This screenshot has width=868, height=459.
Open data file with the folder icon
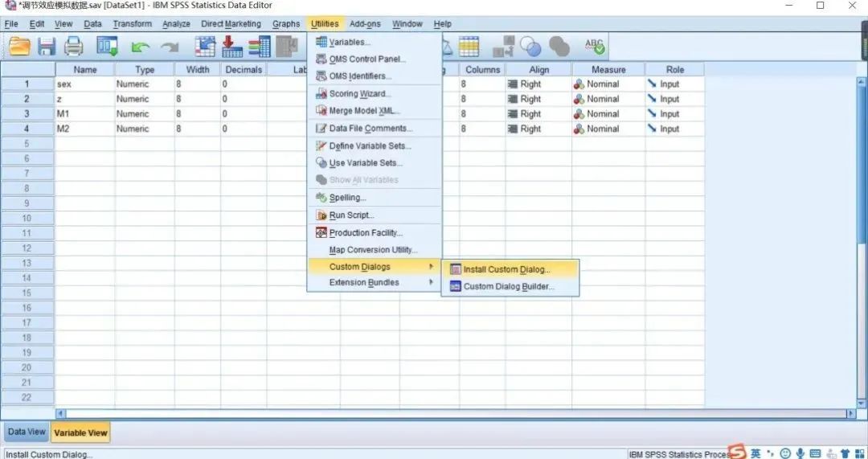(x=18, y=47)
